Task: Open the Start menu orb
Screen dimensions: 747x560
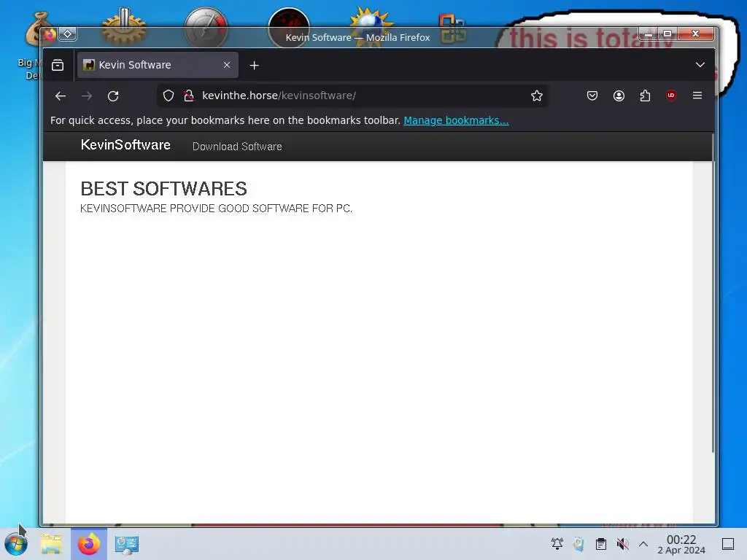Action: coord(16,544)
